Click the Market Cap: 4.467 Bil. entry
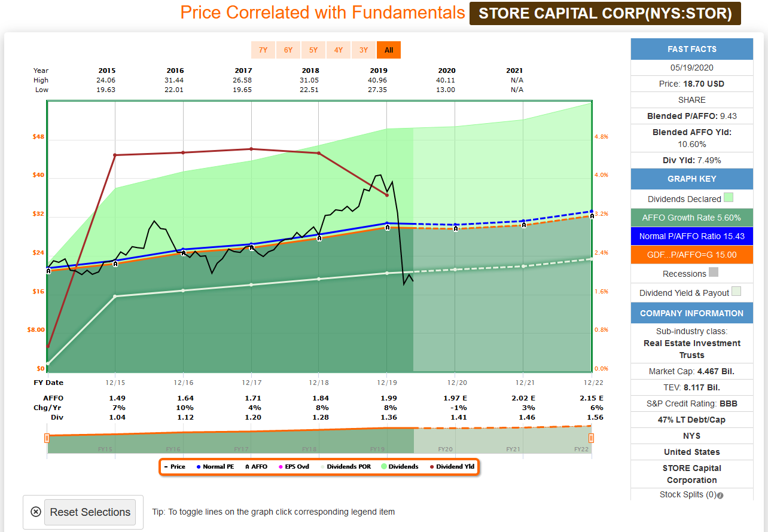Viewport: 768px width, 532px height. click(x=691, y=371)
